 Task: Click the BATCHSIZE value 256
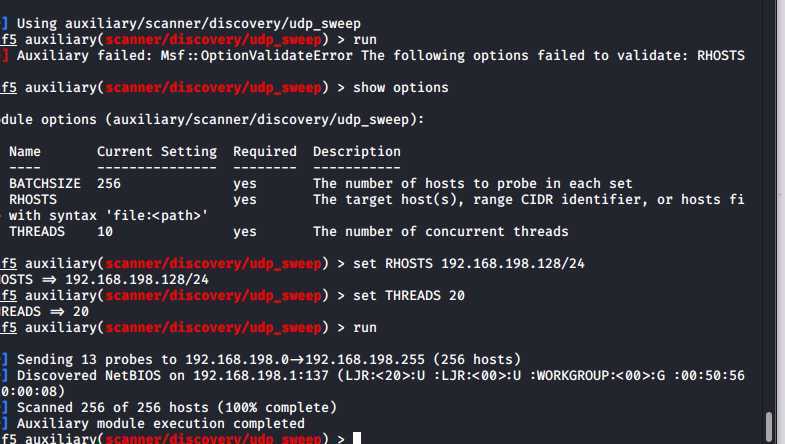click(109, 184)
